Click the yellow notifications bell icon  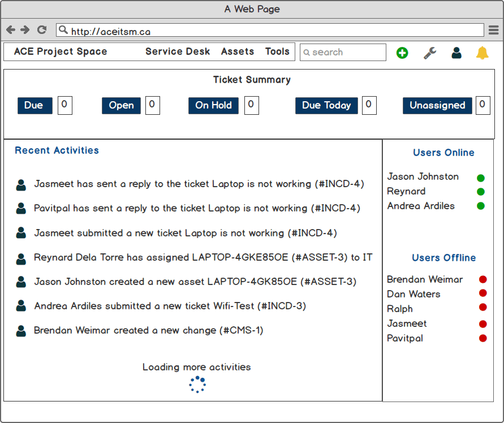pyautogui.click(x=482, y=53)
